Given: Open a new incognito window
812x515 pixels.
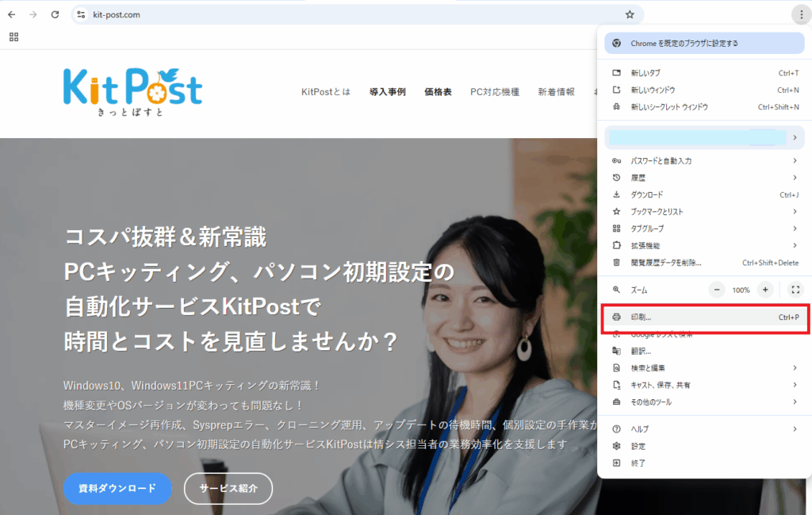Looking at the screenshot, I should (x=704, y=107).
